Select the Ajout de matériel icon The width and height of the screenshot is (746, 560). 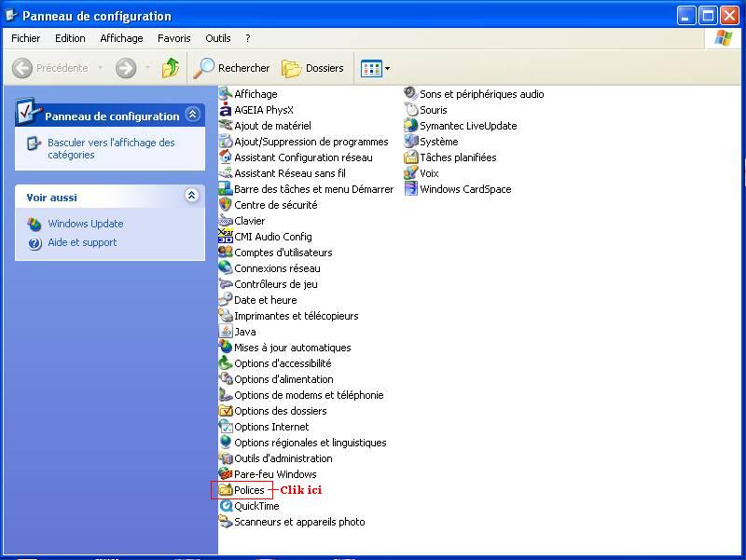[x=226, y=126]
